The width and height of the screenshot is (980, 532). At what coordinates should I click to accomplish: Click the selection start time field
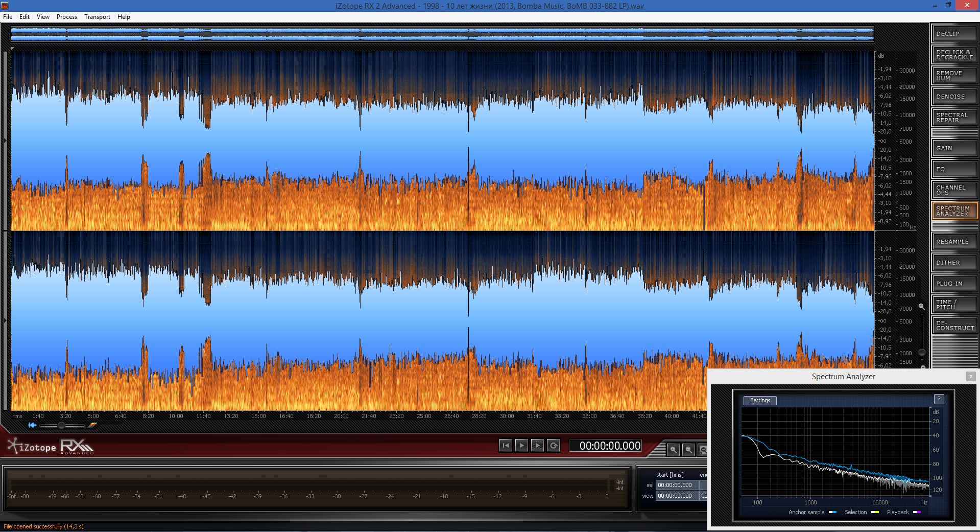[x=677, y=485]
